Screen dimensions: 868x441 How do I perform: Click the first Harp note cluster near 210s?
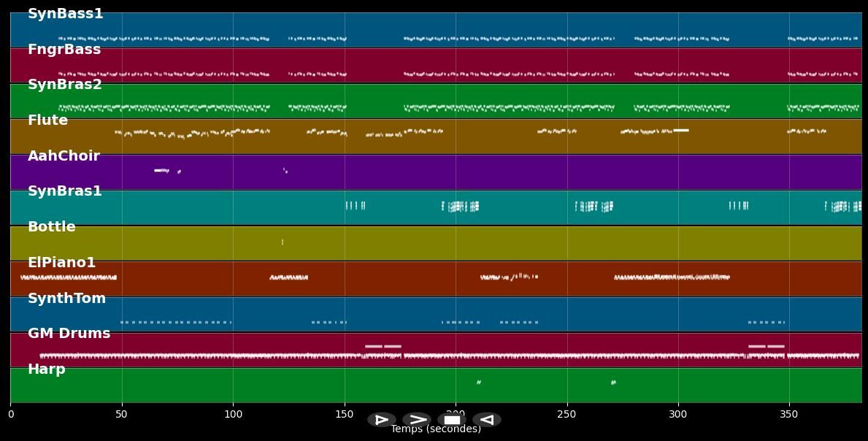(478, 382)
